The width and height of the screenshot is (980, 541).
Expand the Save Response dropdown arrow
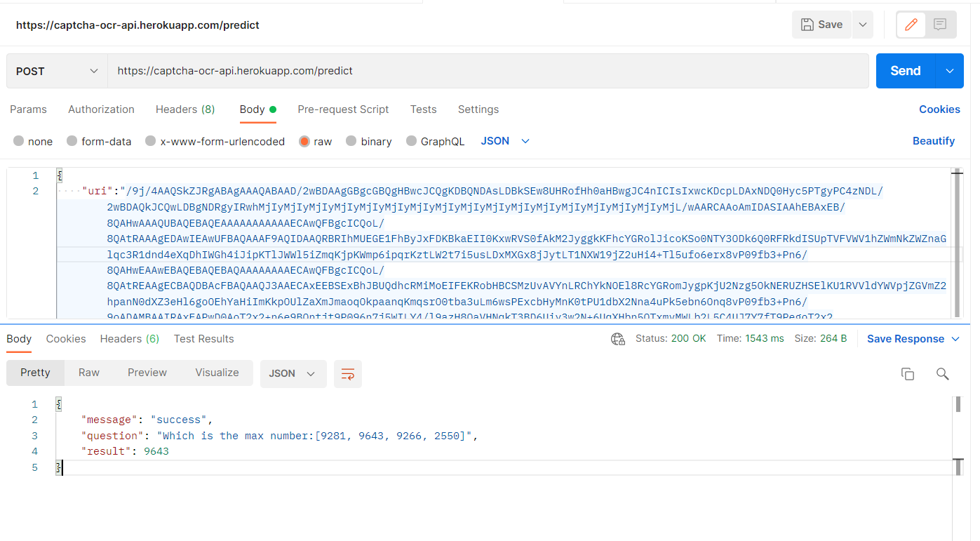(955, 339)
